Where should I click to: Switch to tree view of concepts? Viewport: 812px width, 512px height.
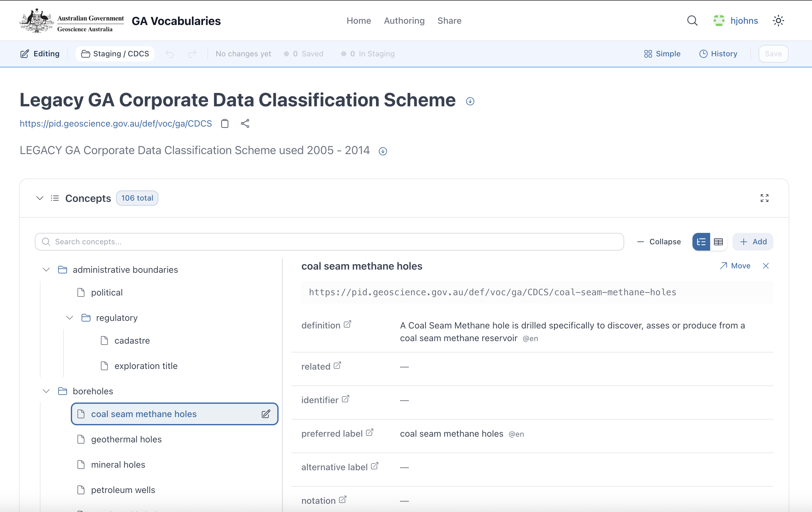coord(701,242)
